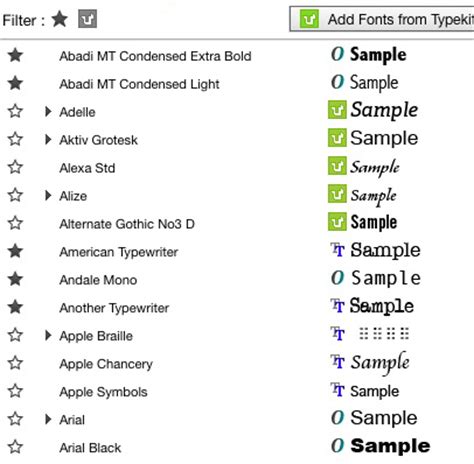This screenshot has width=474, height=464.
Task: Filter by Typekit fonts icon
Action: (x=87, y=19)
